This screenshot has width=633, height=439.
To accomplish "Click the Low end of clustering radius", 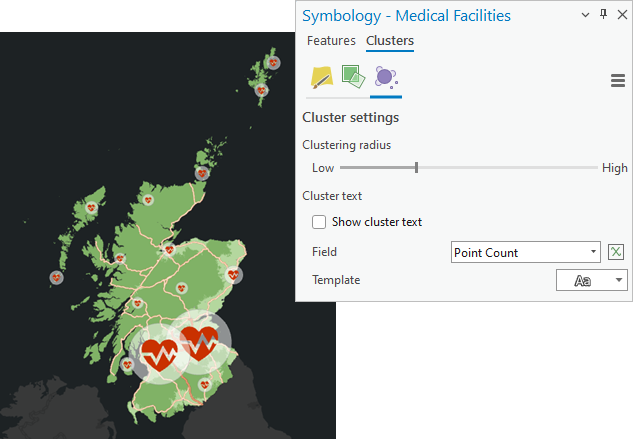I will pos(323,168).
